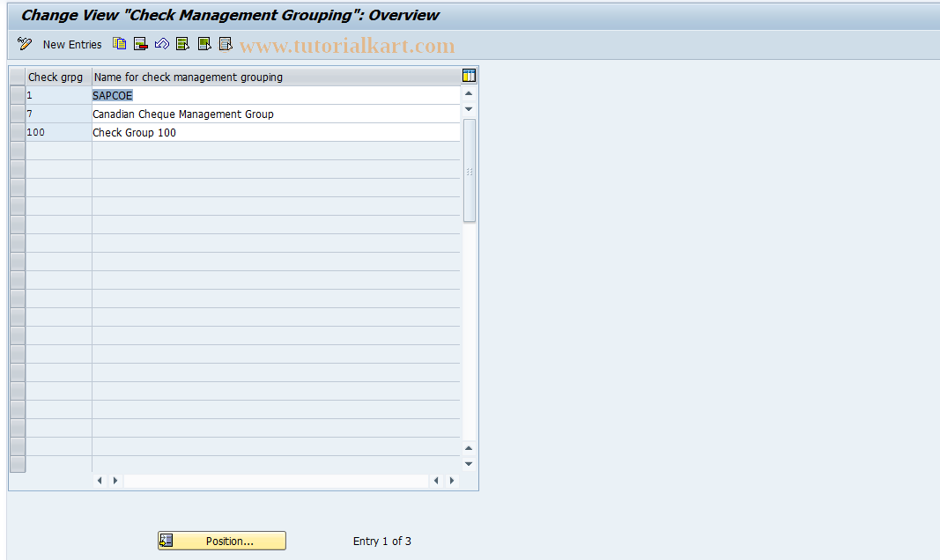940x560 pixels.
Task: Click the Entry 1 of 3 text
Action: pyautogui.click(x=381, y=541)
